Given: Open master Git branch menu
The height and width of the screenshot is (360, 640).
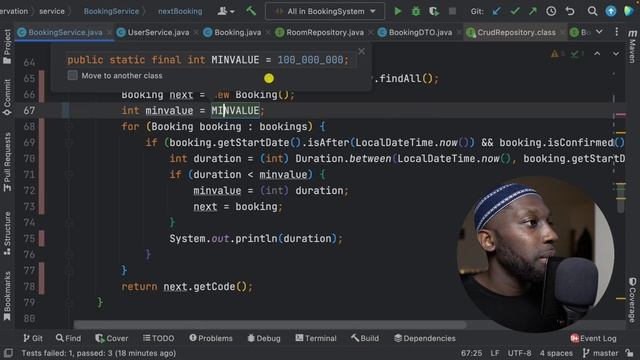Looking at the screenshot, I should pyautogui.click(x=600, y=353).
